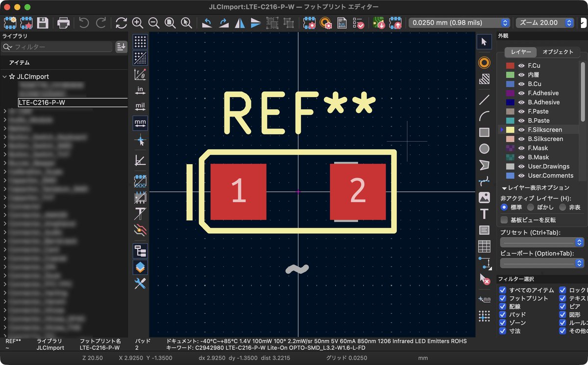Image resolution: width=588 pixels, height=365 pixels.
Task: Select the add text tool
Action: 484,214
